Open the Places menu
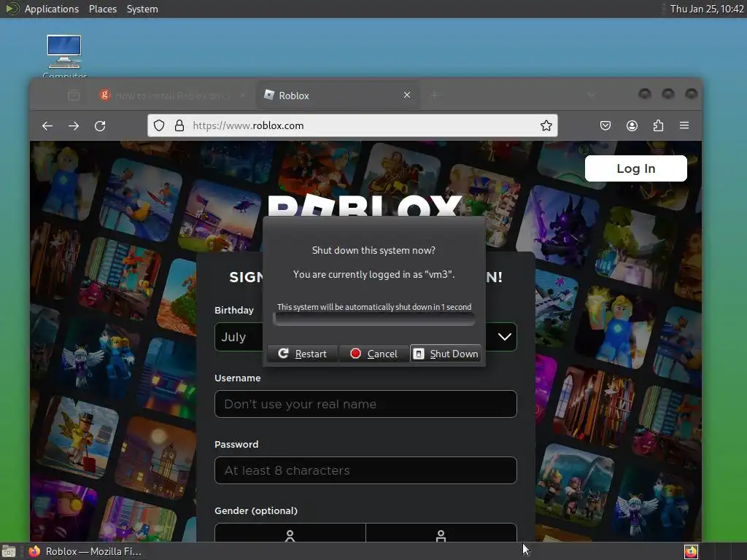The width and height of the screenshot is (747, 560). [x=103, y=9]
